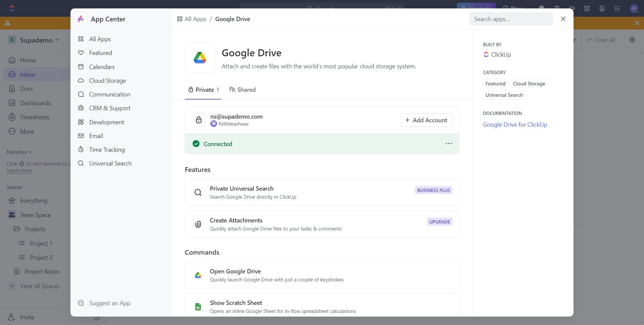Collapse the Favorites section

pos(19,152)
